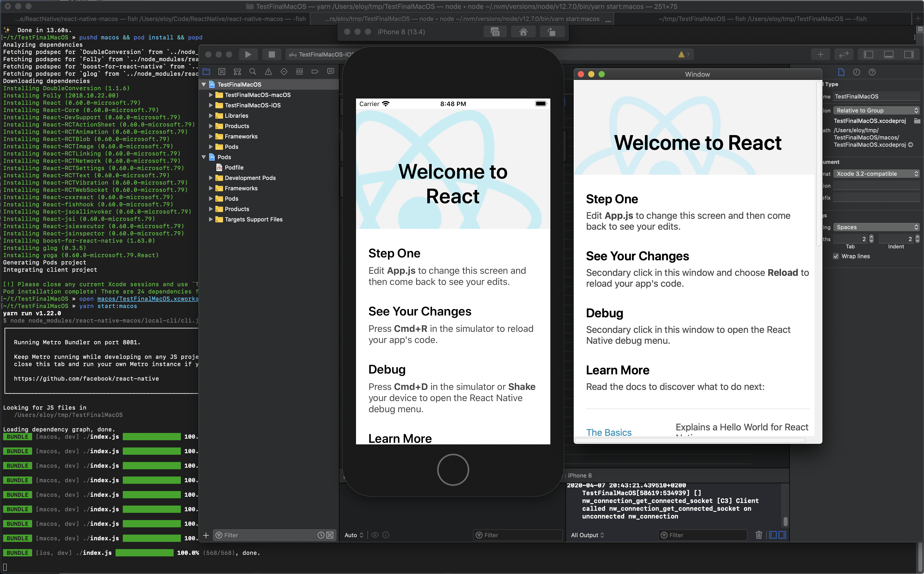Open the Symbol navigator icon
The image size is (924, 574).
[x=237, y=71]
